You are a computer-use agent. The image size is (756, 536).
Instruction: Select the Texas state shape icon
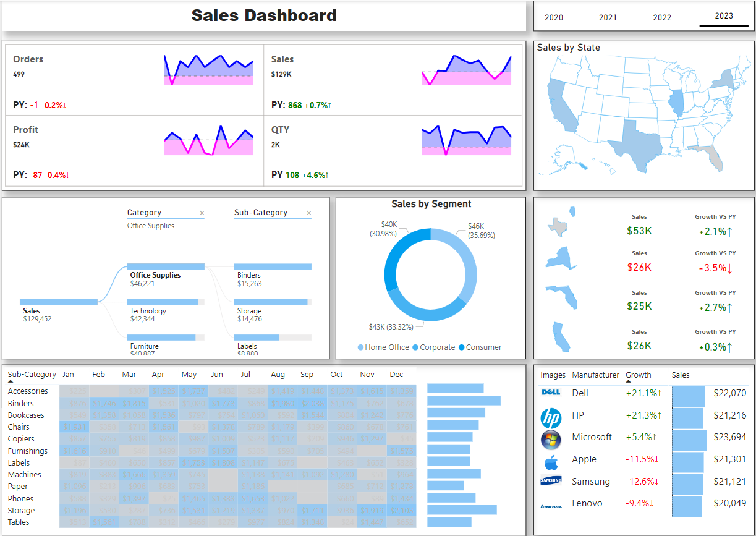558,226
